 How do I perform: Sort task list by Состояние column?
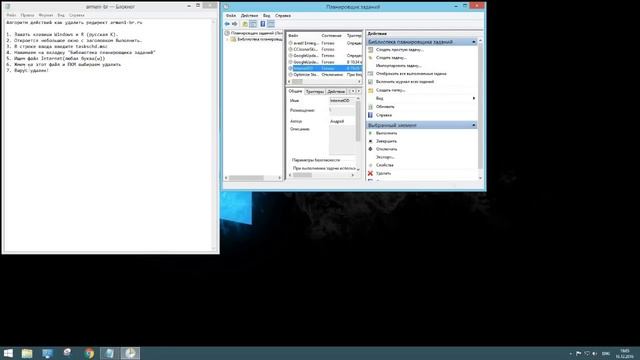(x=332, y=36)
